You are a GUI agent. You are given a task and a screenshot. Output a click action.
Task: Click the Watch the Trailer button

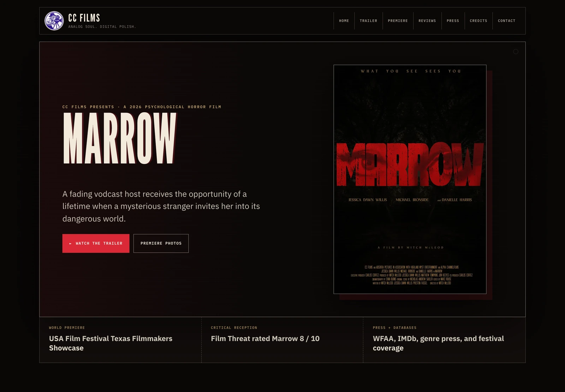click(96, 243)
